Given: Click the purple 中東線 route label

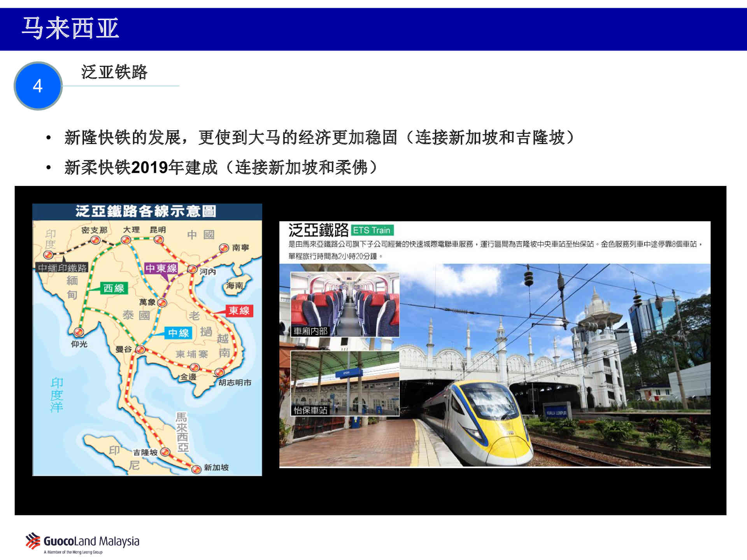Looking at the screenshot, I should tap(161, 268).
